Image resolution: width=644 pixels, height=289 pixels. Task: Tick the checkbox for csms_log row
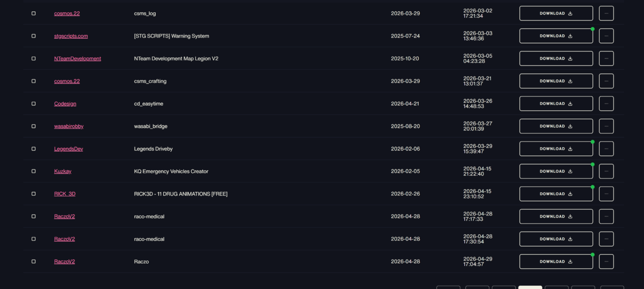[x=33, y=13]
